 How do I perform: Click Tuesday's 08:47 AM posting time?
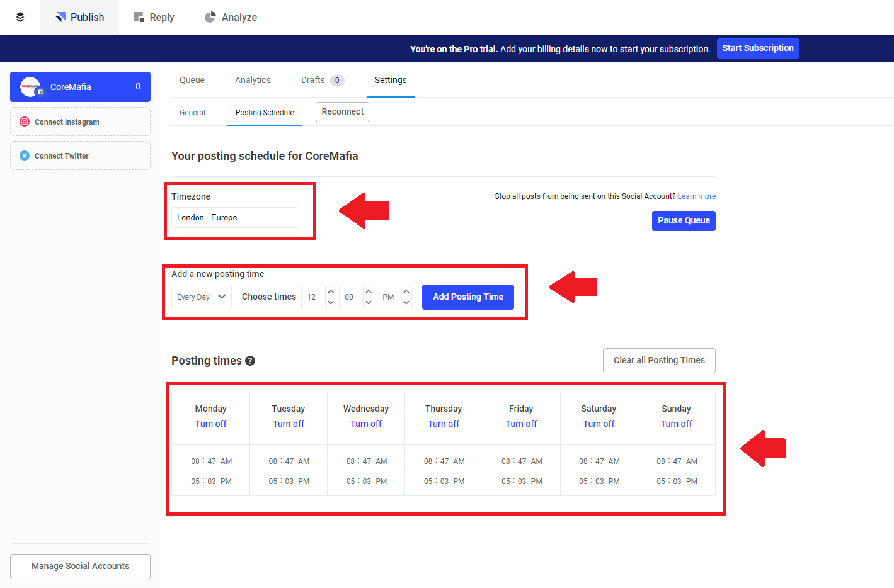[289, 461]
